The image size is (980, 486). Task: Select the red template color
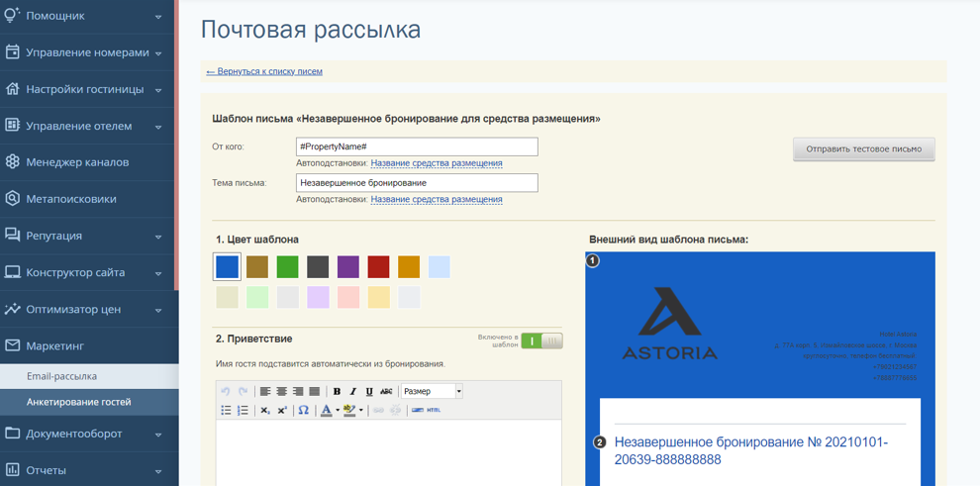coord(379,266)
